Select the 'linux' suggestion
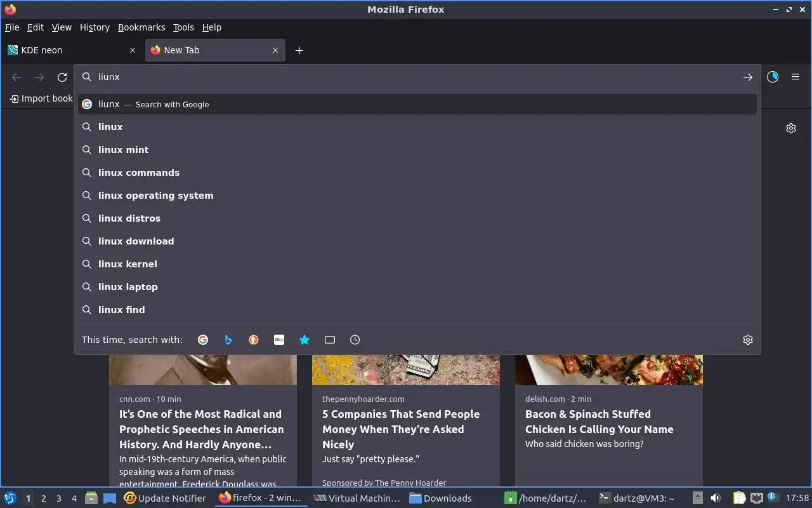 pos(417,127)
